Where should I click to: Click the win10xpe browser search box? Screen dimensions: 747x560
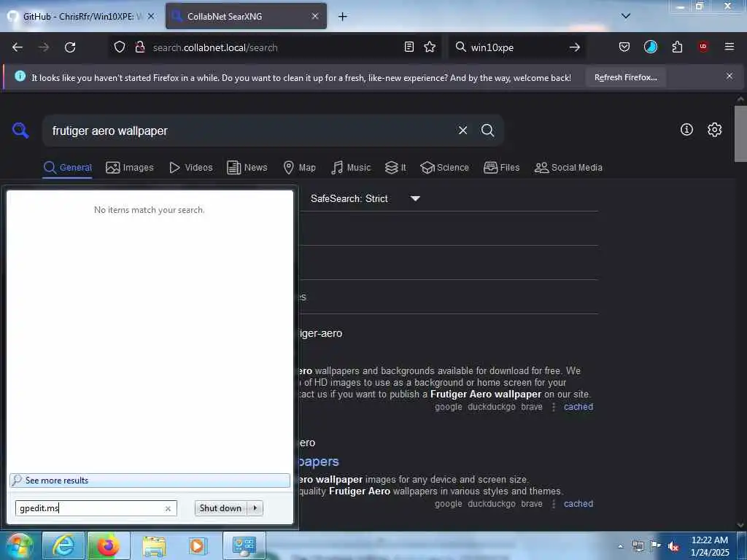(516, 47)
